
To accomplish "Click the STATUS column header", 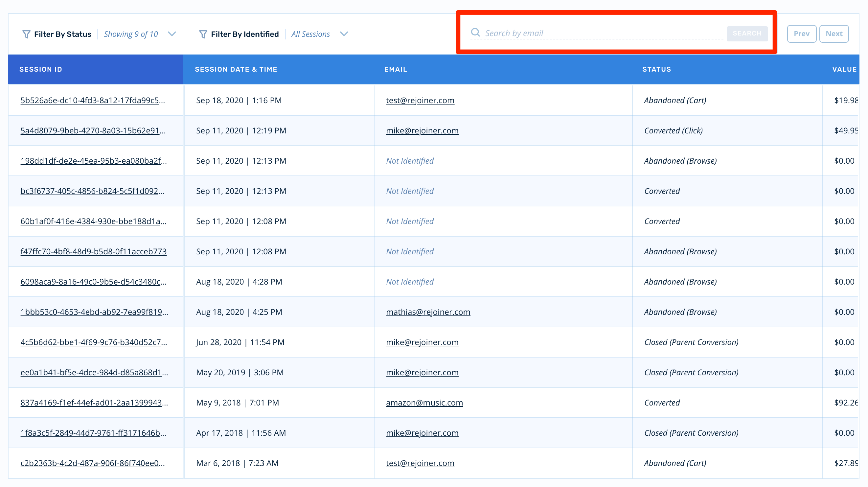I will pyautogui.click(x=656, y=69).
